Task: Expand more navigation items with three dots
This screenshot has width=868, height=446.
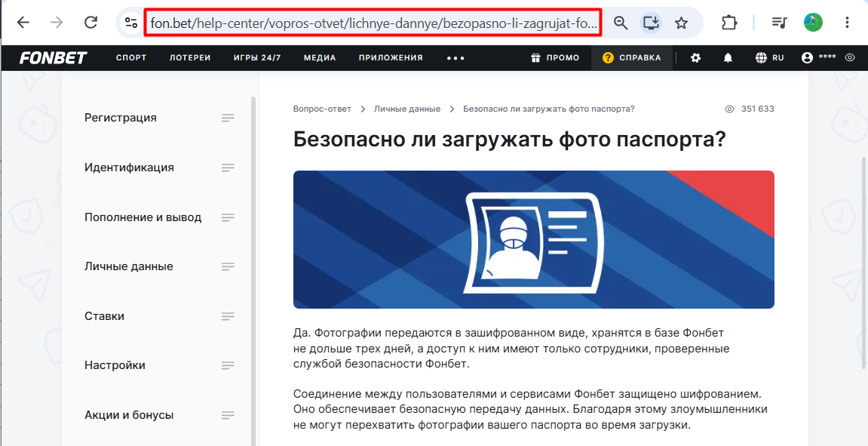Action: click(x=455, y=58)
